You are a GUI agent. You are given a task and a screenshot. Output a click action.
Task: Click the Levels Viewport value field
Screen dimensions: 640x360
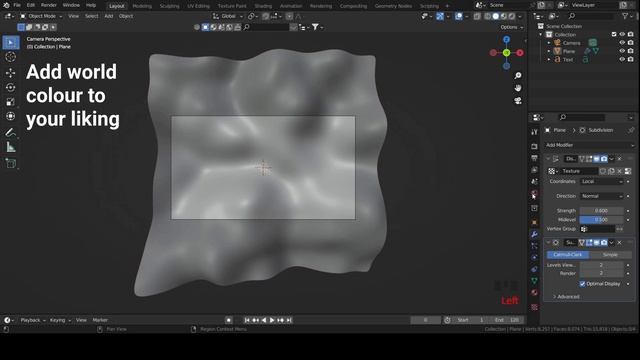[x=602, y=265]
